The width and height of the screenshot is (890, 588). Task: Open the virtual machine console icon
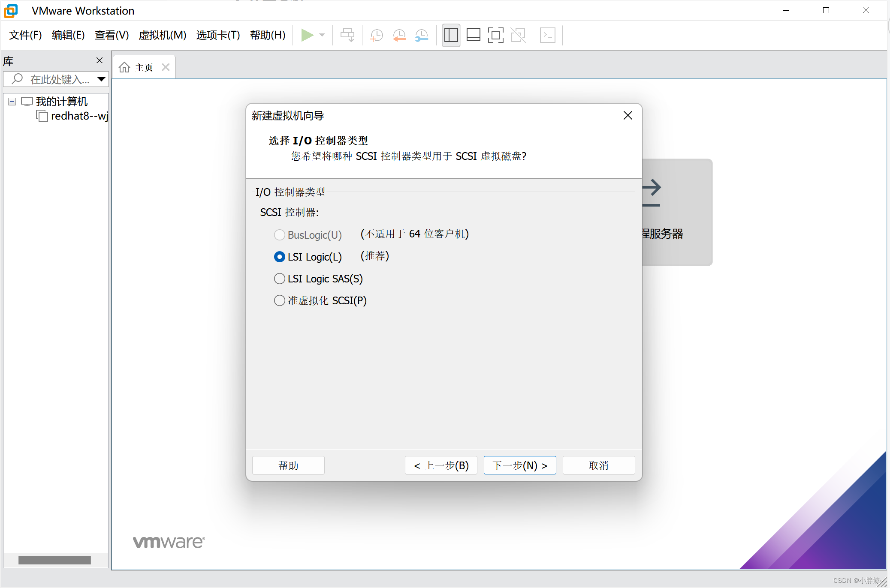548,35
